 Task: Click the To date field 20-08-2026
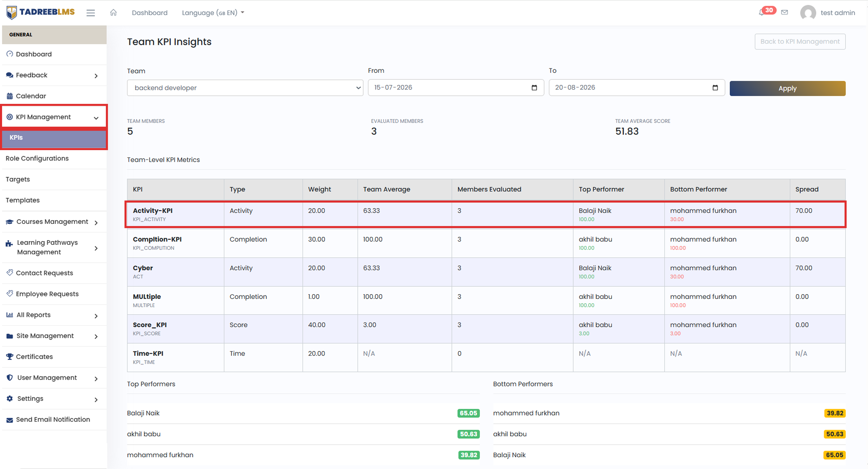636,88
